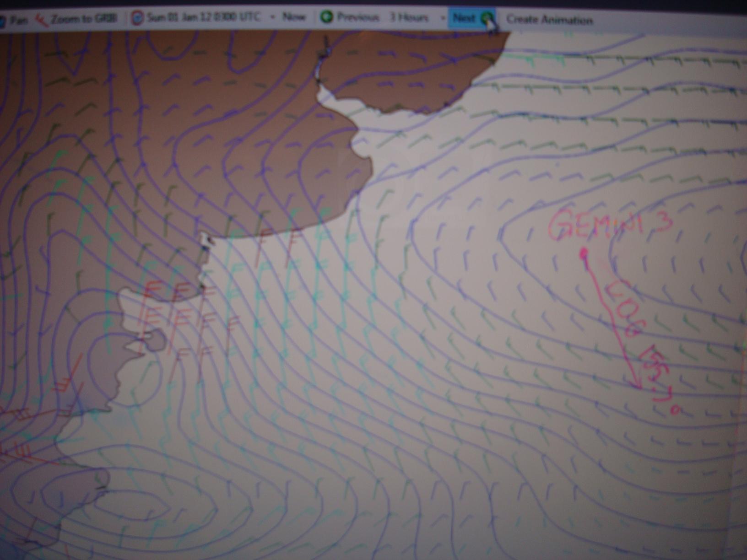This screenshot has width=747, height=560.
Task: Click the forecast time clock icon
Action: pyautogui.click(x=137, y=18)
